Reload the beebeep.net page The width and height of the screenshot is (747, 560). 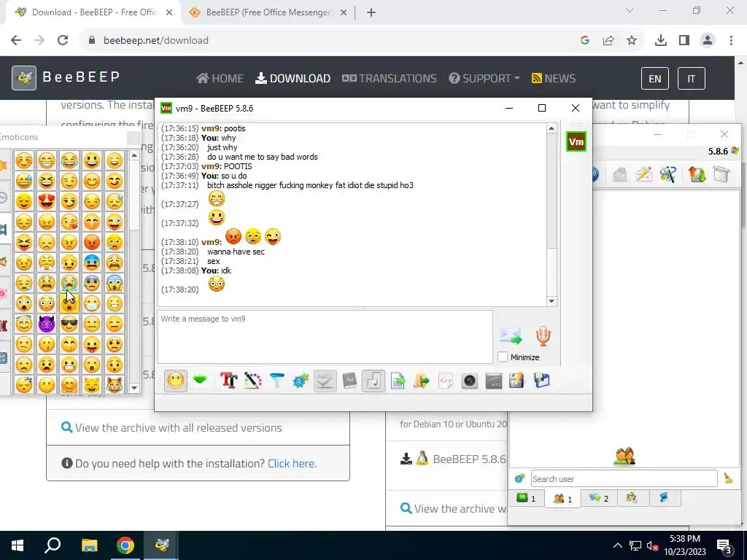pos(63,41)
